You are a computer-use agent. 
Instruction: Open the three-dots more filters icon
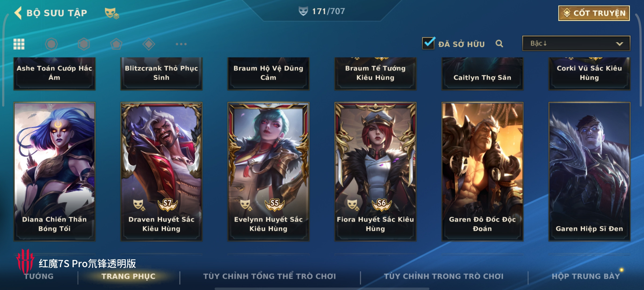[x=181, y=44]
